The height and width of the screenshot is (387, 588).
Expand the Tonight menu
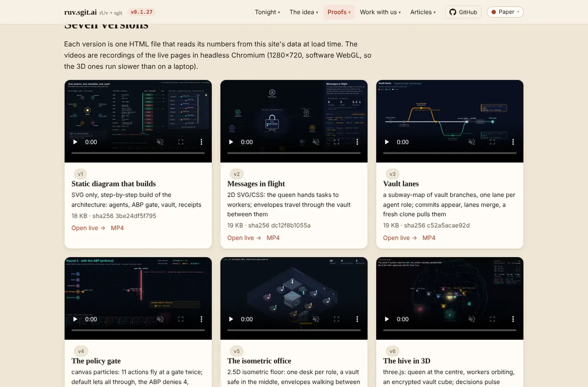tap(267, 12)
